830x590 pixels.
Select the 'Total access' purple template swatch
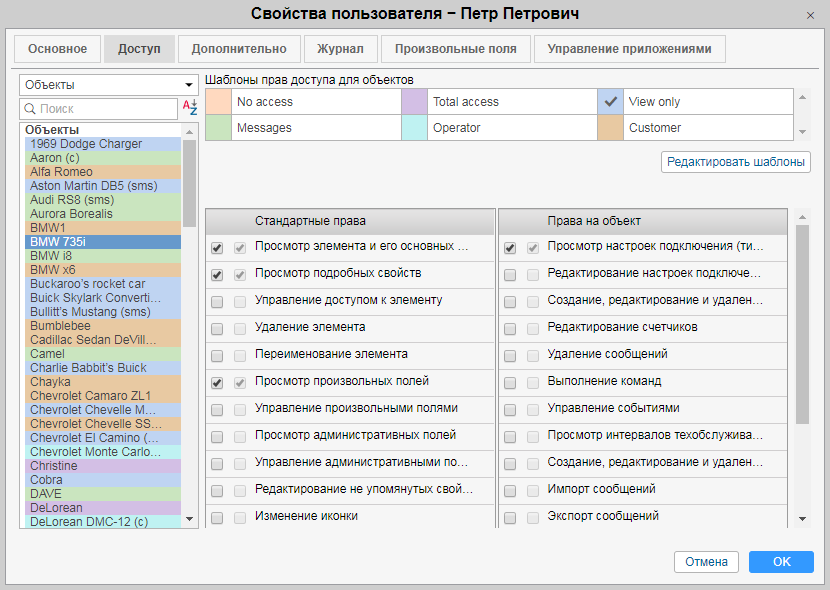coord(415,102)
